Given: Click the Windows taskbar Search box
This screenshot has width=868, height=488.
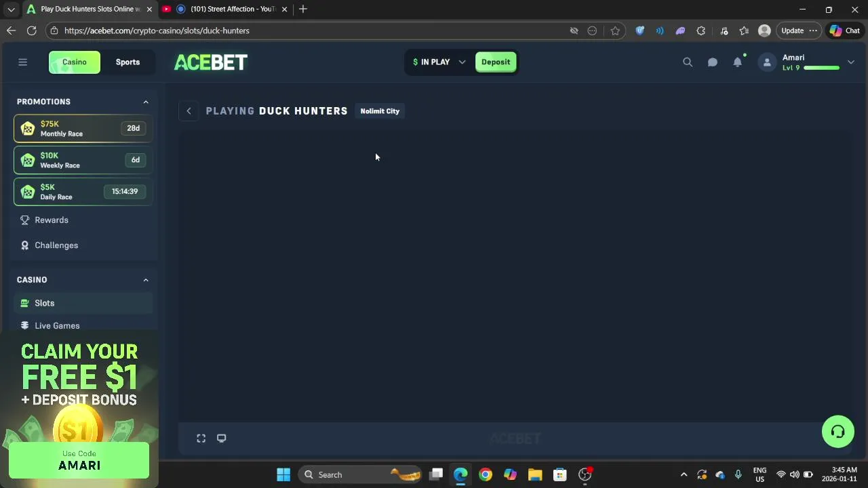Looking at the screenshot, I should tap(359, 474).
